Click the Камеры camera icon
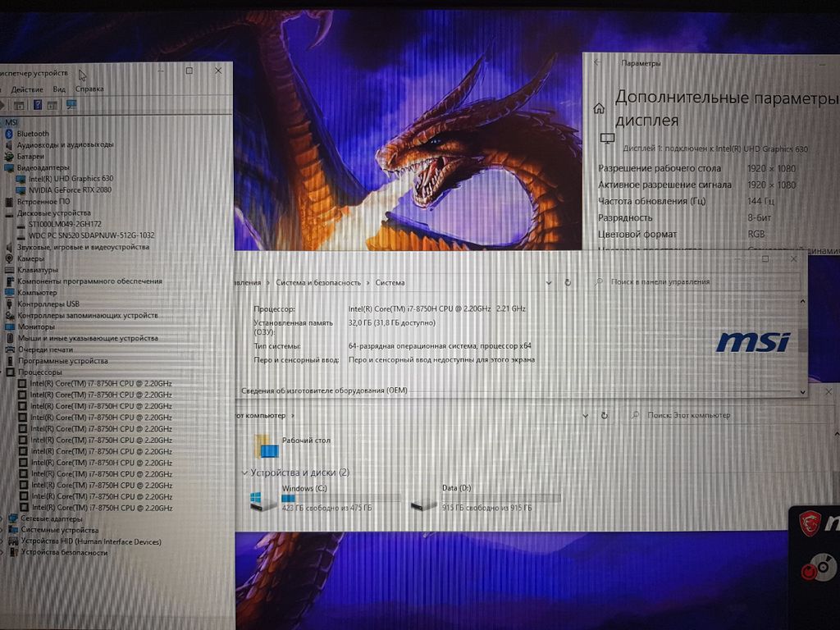 9,258
